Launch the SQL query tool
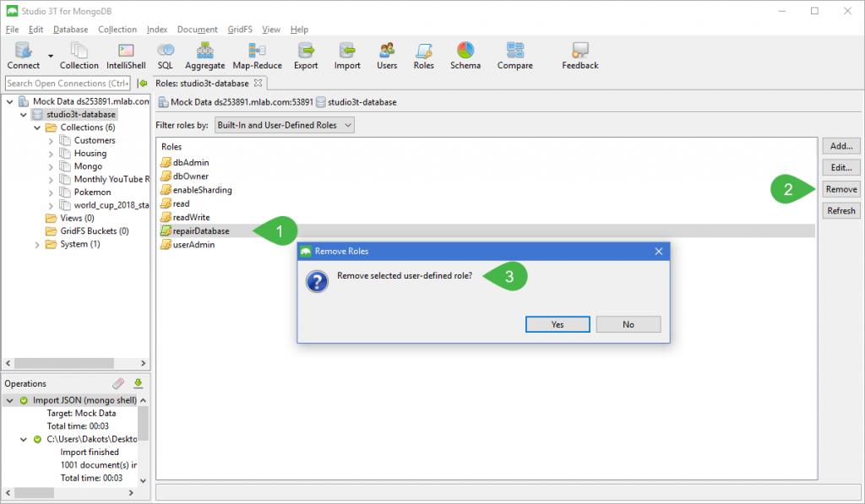Image resolution: width=865 pixels, height=504 pixels. [166, 57]
